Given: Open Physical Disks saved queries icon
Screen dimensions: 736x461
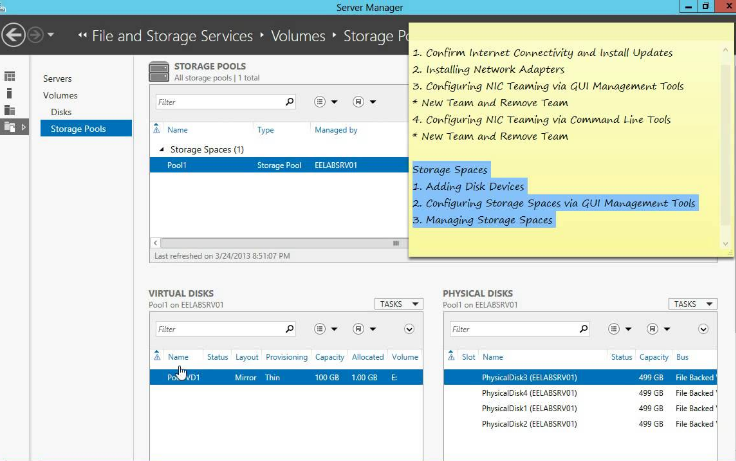Looking at the screenshot, I should pyautogui.click(x=652, y=329).
